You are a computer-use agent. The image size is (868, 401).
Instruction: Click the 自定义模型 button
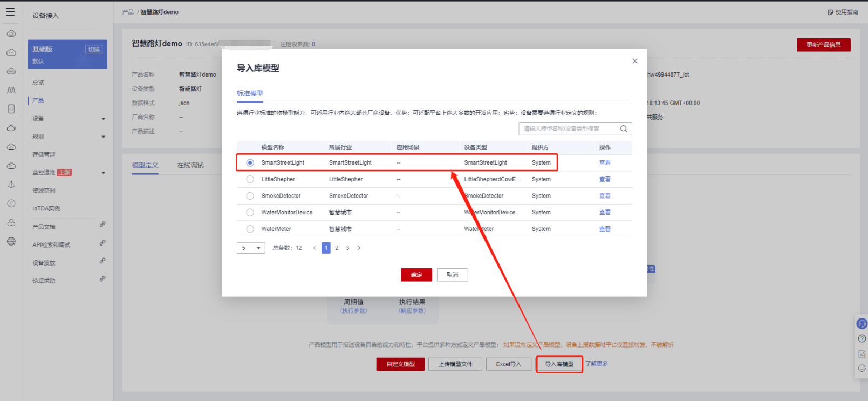point(400,364)
